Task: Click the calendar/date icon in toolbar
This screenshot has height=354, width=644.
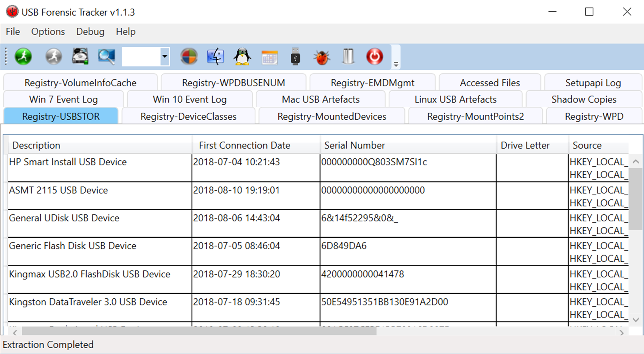Action: 269,56
